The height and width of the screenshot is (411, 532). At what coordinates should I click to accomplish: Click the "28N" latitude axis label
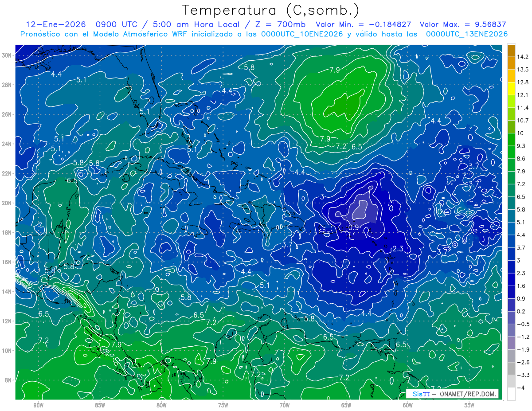[x=8, y=85]
